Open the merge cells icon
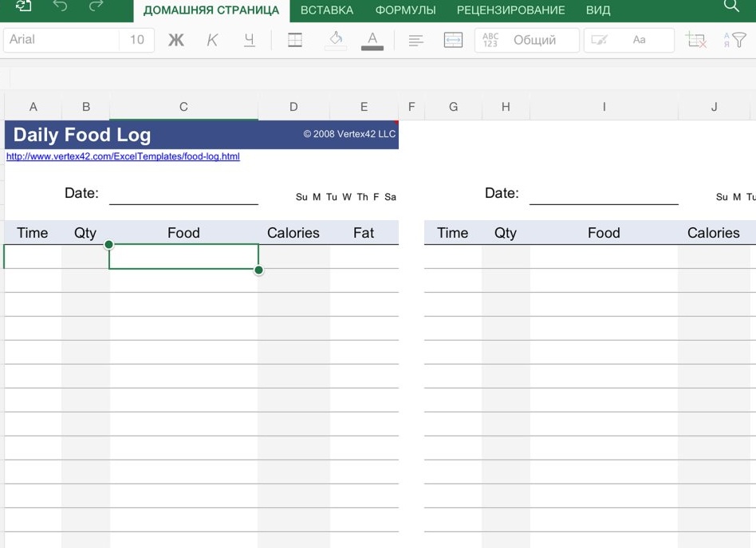 [x=453, y=40]
